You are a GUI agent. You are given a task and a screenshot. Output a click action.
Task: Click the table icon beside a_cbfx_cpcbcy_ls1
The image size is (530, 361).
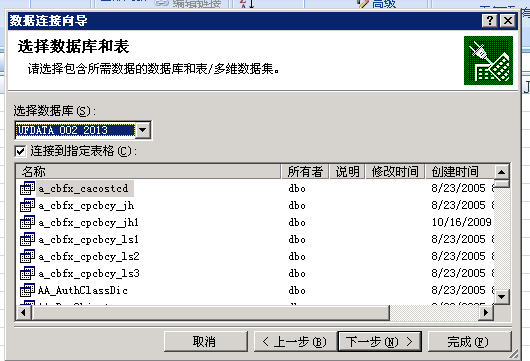[27, 239]
